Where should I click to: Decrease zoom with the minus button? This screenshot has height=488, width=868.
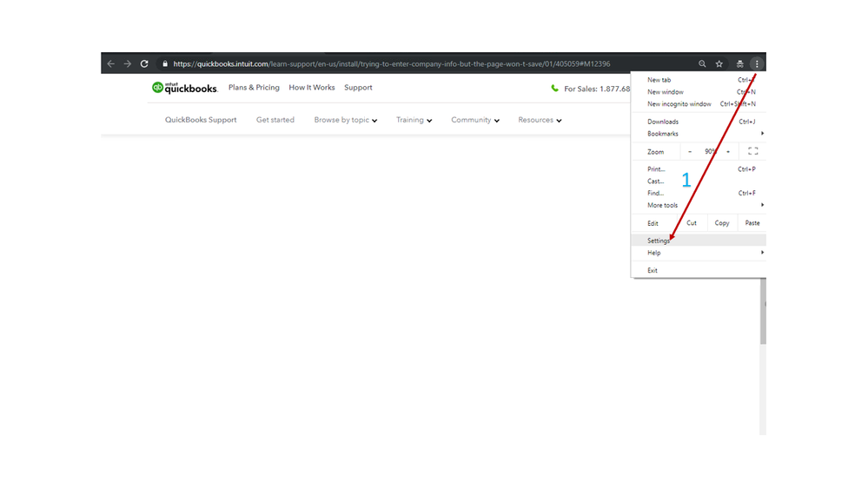click(690, 152)
